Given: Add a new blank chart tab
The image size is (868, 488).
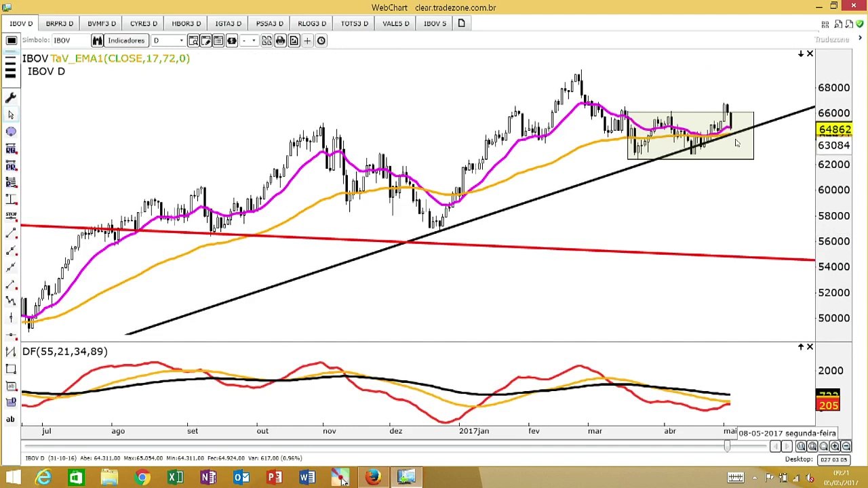Looking at the screenshot, I should 461,24.
